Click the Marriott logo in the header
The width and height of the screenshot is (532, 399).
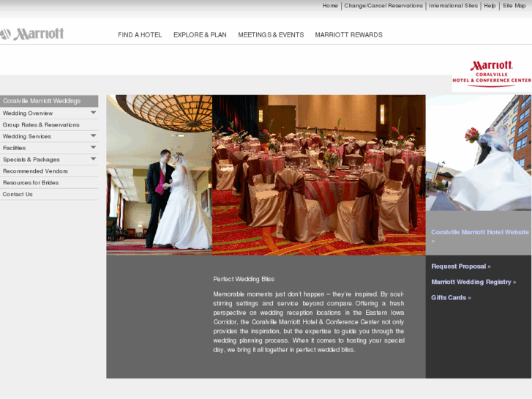[32, 34]
